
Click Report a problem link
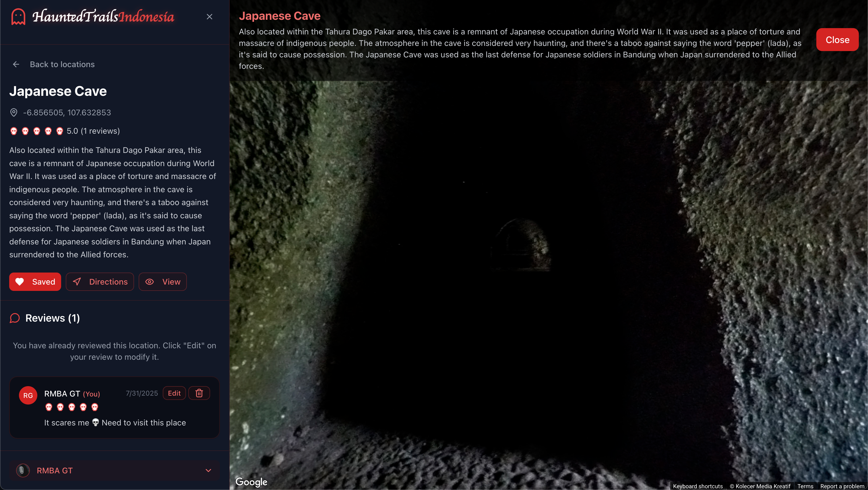tap(842, 486)
